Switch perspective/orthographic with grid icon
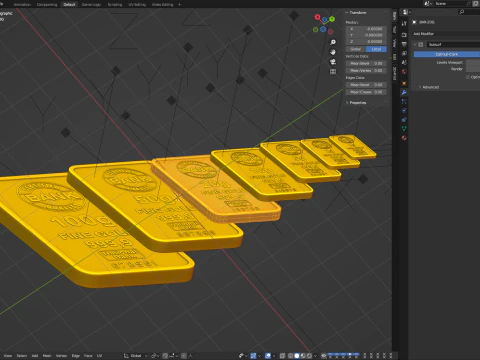The width and height of the screenshot is (480, 360). pos(333,71)
